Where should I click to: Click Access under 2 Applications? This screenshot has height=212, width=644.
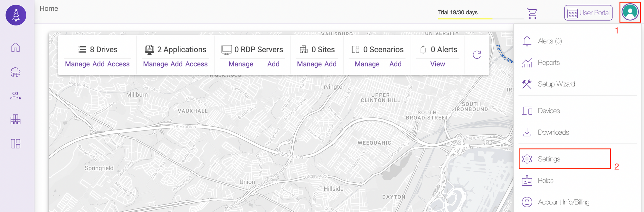tap(196, 64)
